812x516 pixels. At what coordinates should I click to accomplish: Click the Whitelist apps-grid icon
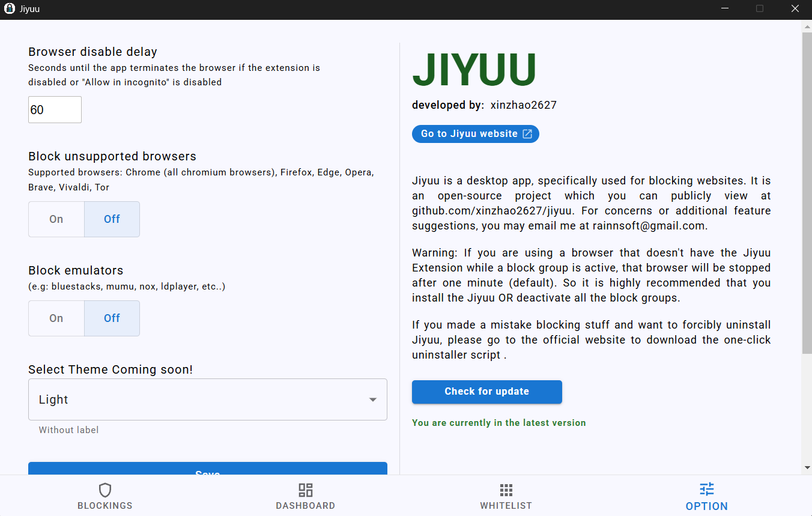(506, 490)
